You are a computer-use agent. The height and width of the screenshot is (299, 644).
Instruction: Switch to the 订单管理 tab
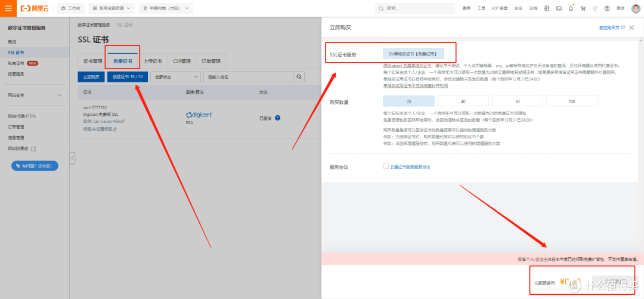click(x=211, y=61)
